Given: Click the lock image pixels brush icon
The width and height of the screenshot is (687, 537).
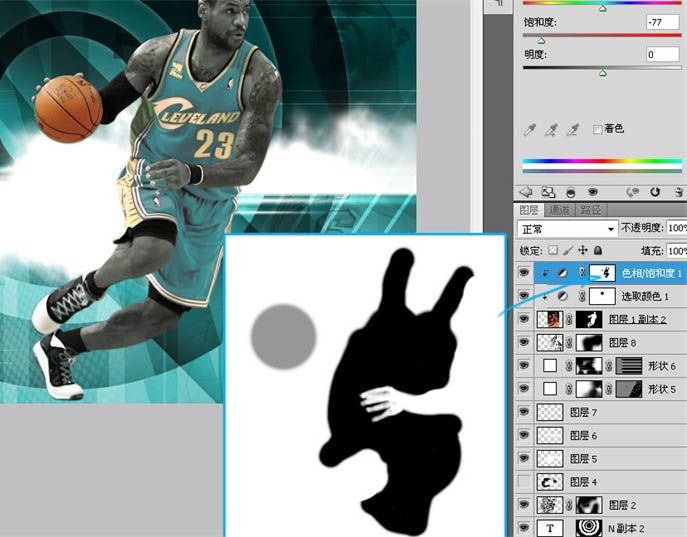Looking at the screenshot, I should point(568,250).
